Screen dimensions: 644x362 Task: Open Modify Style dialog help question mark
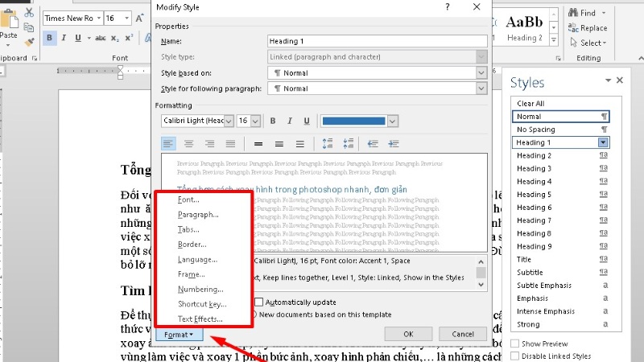pos(448,7)
